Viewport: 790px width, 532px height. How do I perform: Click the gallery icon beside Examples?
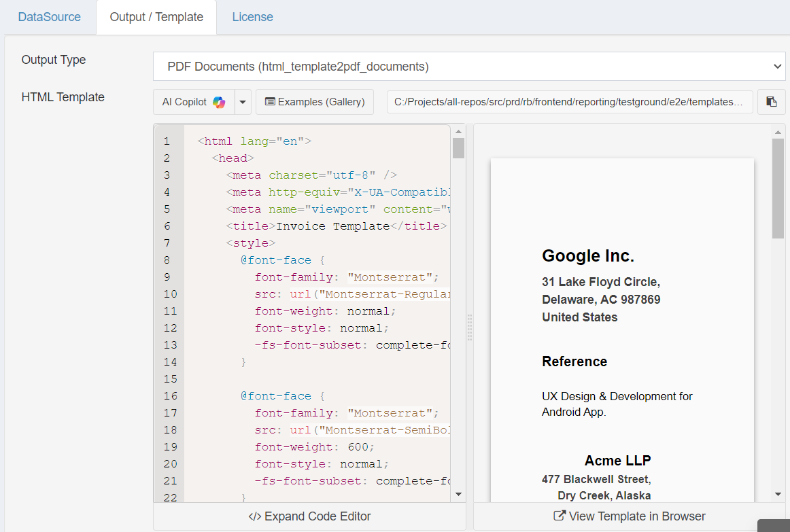click(x=270, y=102)
